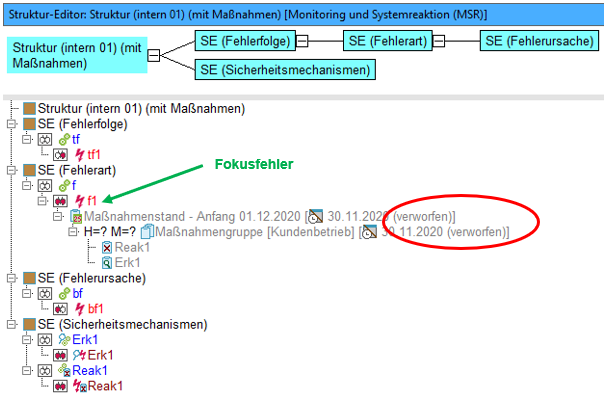
Task: Collapse the SE (Sicherheitsmechanismen) tree branch
Action: tap(12, 324)
